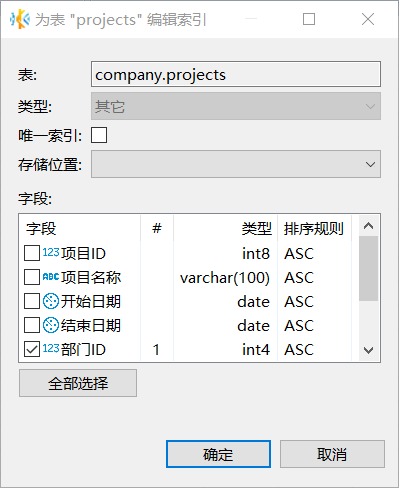This screenshot has width=399, height=488.
Task: Click the ASC sort order for 部门ID
Action: [x=299, y=350]
